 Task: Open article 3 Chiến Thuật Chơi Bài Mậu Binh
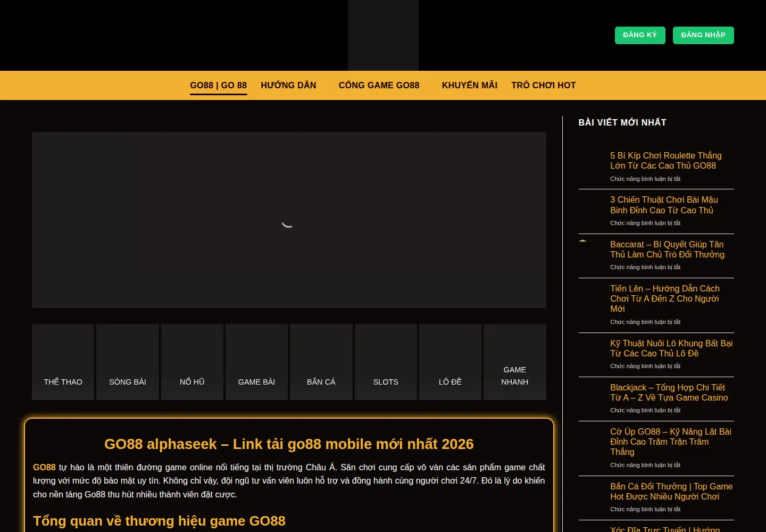664,205
